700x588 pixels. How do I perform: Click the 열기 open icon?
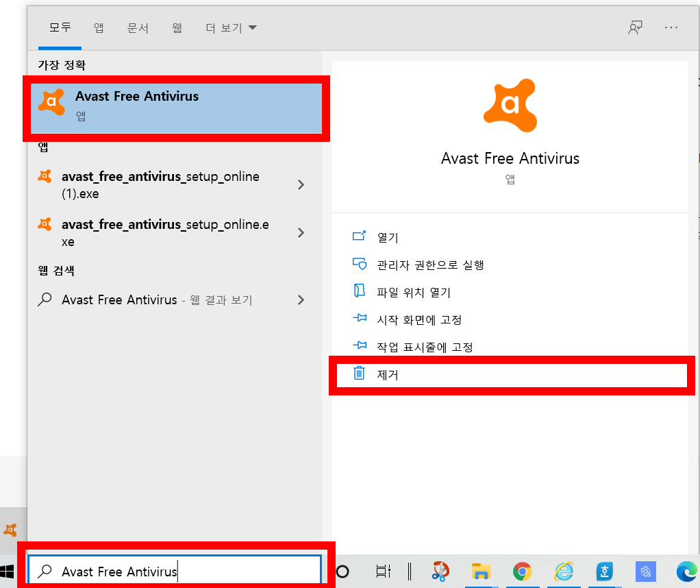coord(359,236)
